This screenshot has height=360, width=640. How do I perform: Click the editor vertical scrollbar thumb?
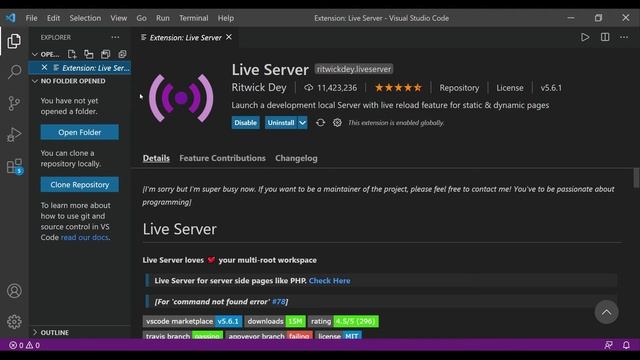pyautogui.click(x=636, y=178)
